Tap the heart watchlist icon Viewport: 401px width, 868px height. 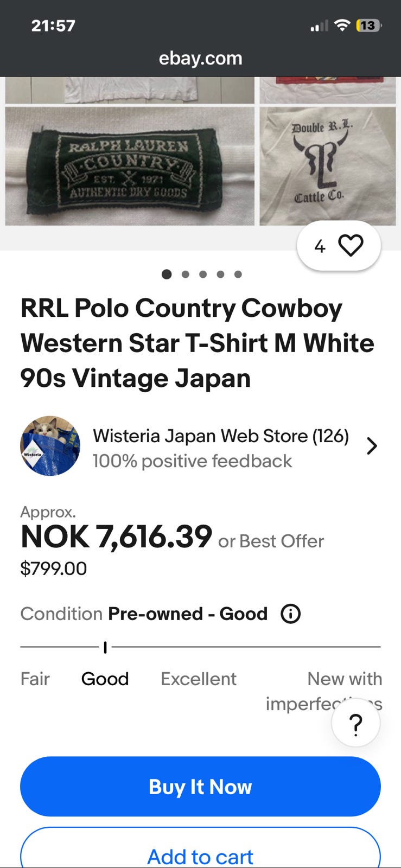click(x=351, y=246)
